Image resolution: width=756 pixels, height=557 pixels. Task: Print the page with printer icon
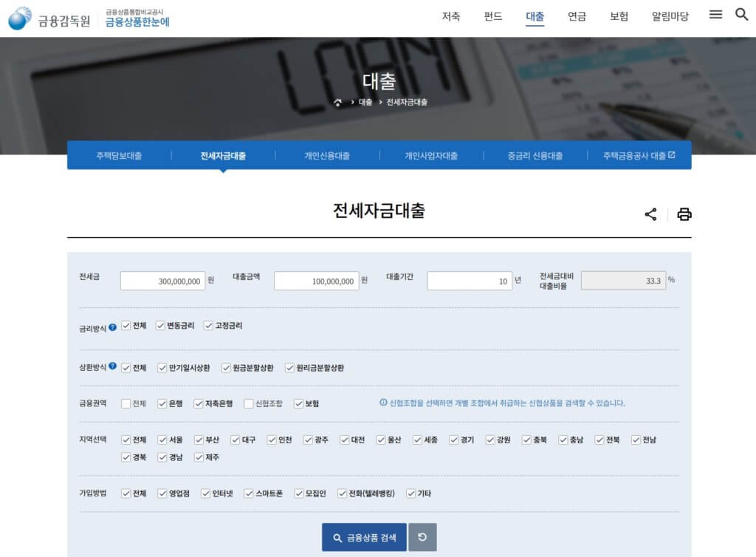684,214
